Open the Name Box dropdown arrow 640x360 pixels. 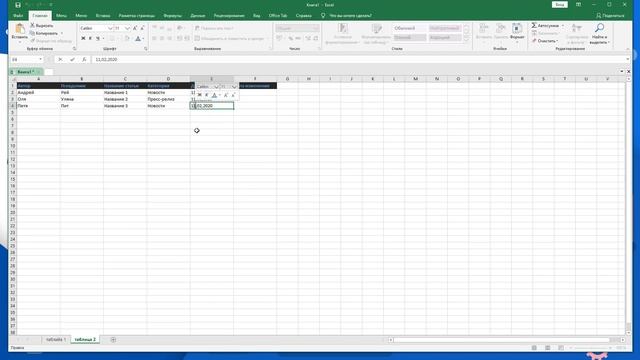pyautogui.click(x=40, y=60)
